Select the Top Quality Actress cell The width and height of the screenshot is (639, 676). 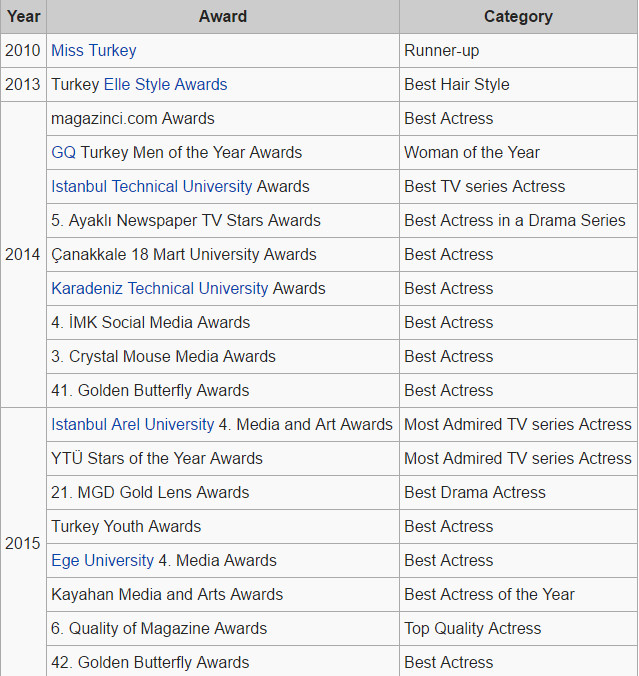point(472,629)
